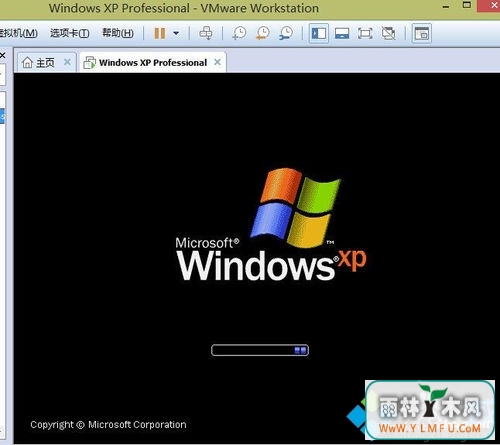Open the snapshot manager

286,33
